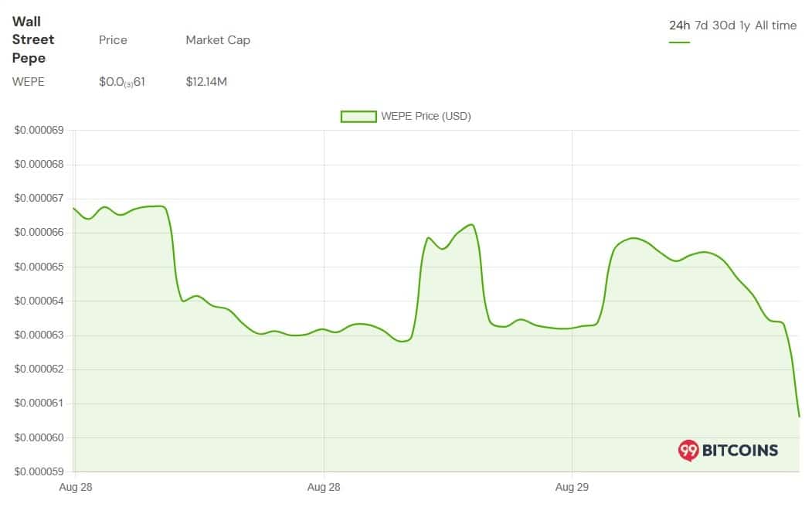812x507 pixels.
Task: Click the $0.000059 y-axis label
Action: pyautogui.click(x=39, y=471)
